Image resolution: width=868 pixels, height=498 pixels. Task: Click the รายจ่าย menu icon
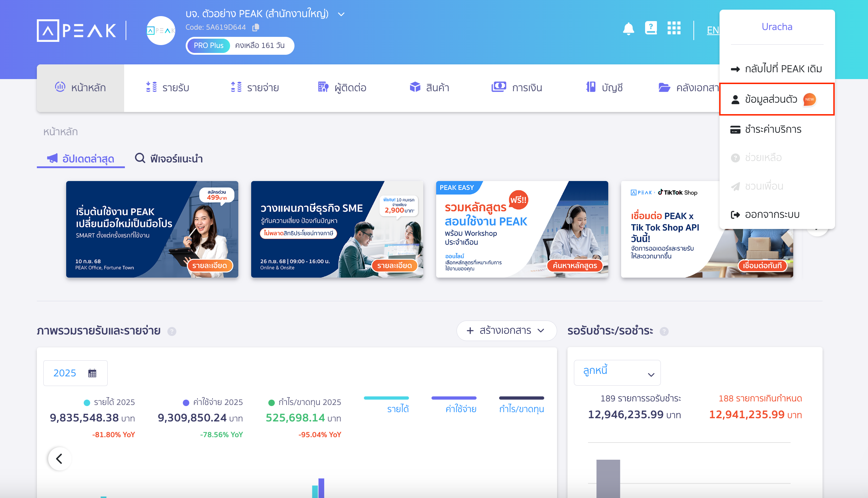[236, 87]
